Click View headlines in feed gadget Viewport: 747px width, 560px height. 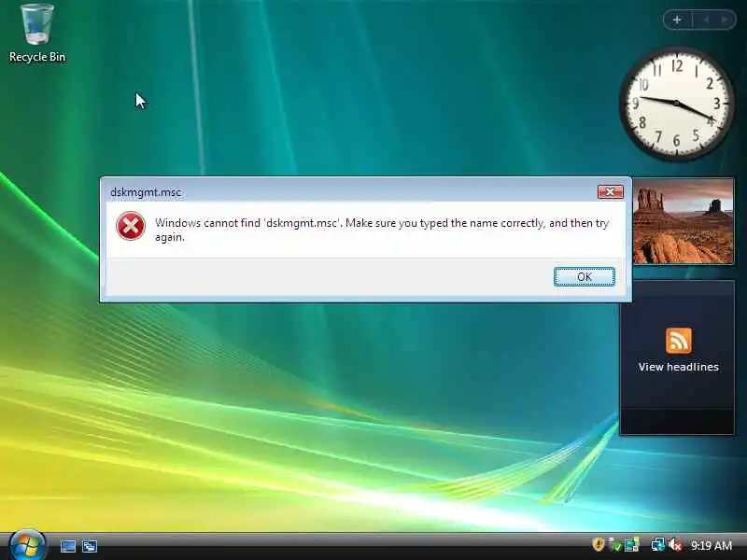679,367
